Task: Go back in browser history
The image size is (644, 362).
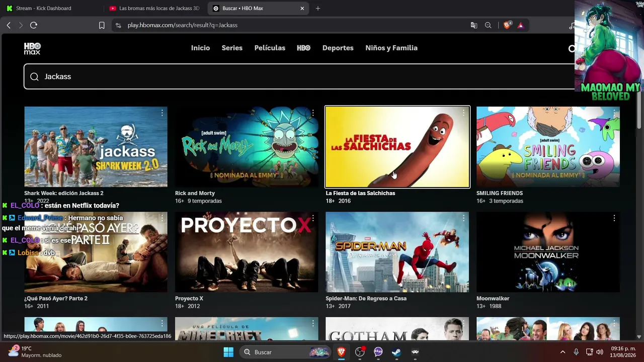Action: pyautogui.click(x=9, y=25)
